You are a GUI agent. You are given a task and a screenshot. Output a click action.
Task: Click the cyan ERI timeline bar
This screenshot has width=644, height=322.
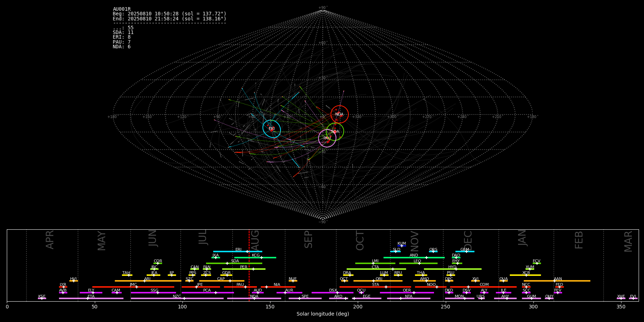tap(238, 252)
